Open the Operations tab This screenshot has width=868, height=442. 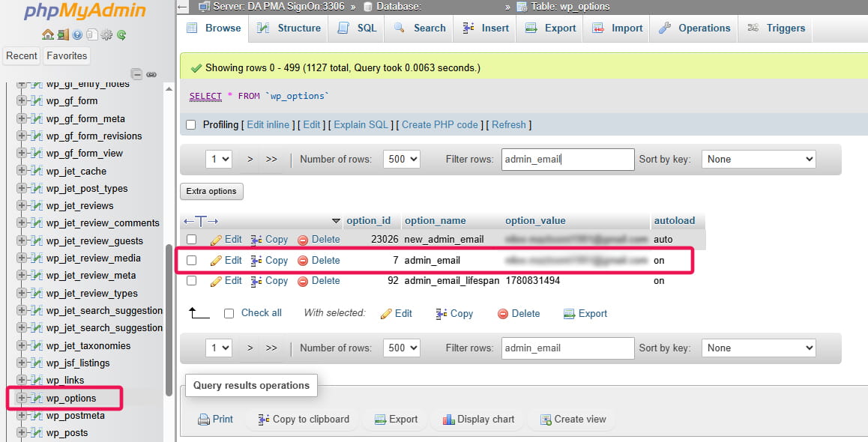(x=694, y=28)
